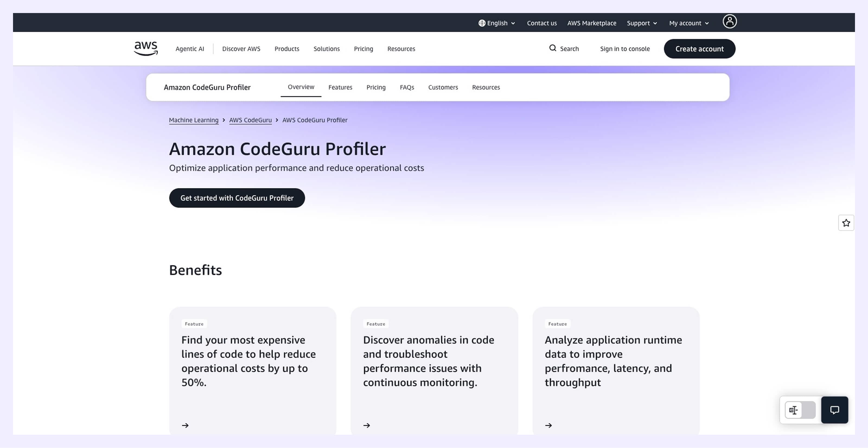The width and height of the screenshot is (868, 448).
Task: Click the Feature tag on anomalies card
Action: pos(376,324)
